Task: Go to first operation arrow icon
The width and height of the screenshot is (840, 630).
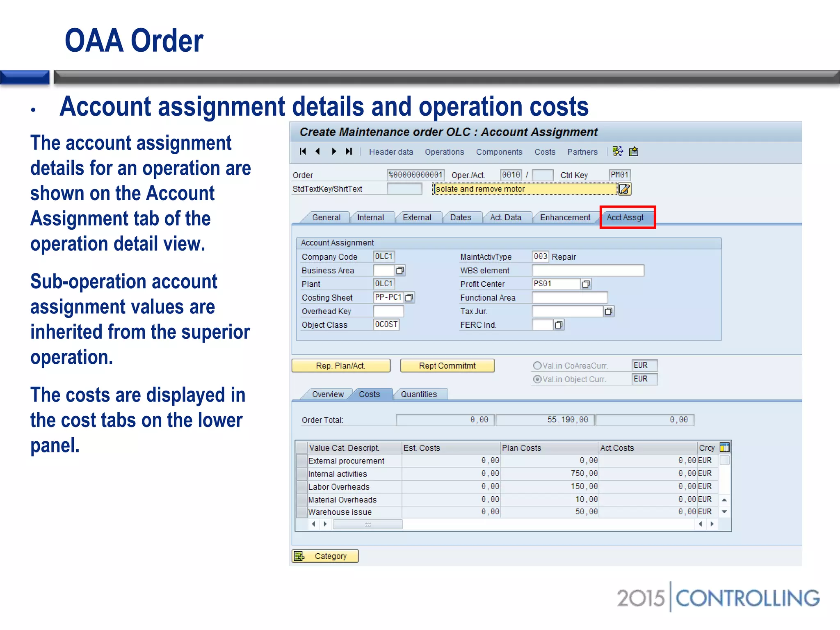Action: [303, 151]
